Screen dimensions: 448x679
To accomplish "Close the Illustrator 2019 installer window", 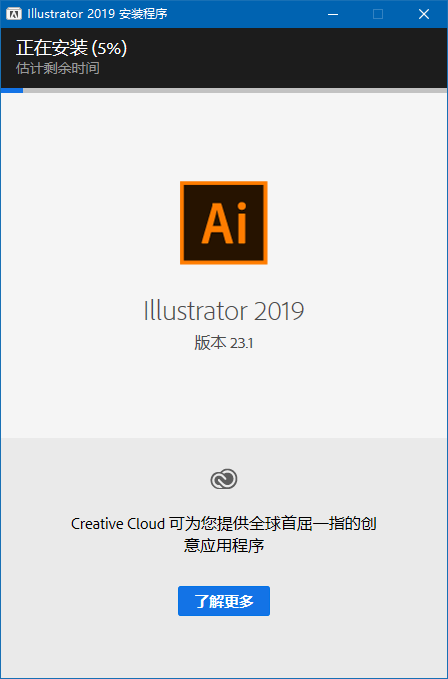I will (x=424, y=14).
